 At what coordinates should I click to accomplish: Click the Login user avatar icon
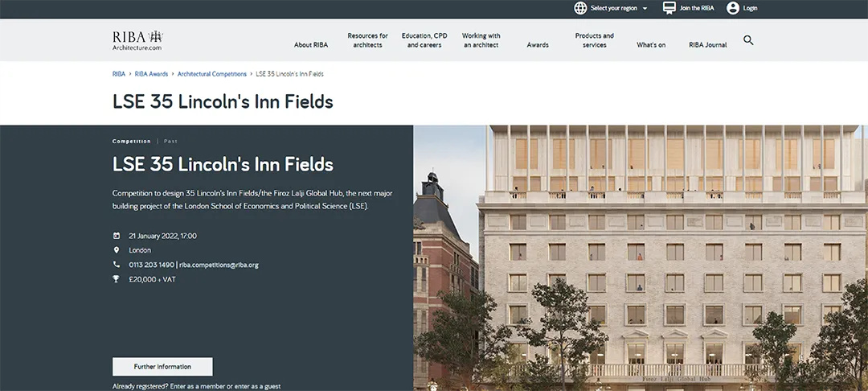(x=733, y=8)
